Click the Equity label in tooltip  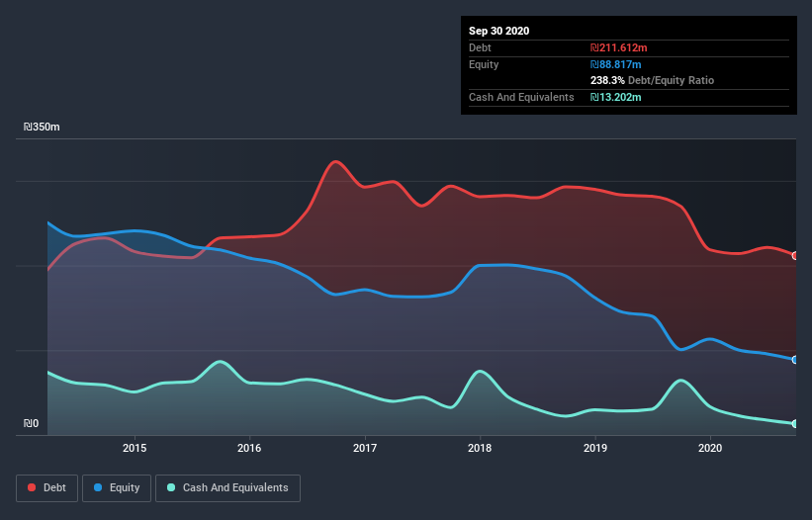484,64
